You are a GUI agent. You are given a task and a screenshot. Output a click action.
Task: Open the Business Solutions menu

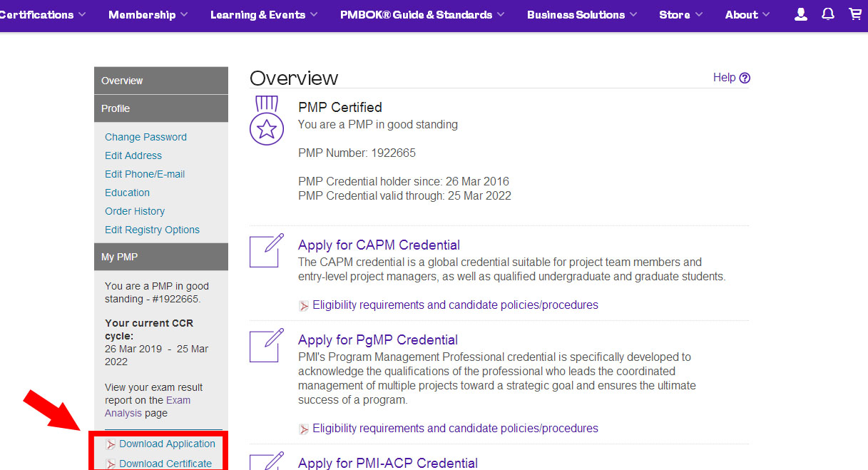click(582, 14)
